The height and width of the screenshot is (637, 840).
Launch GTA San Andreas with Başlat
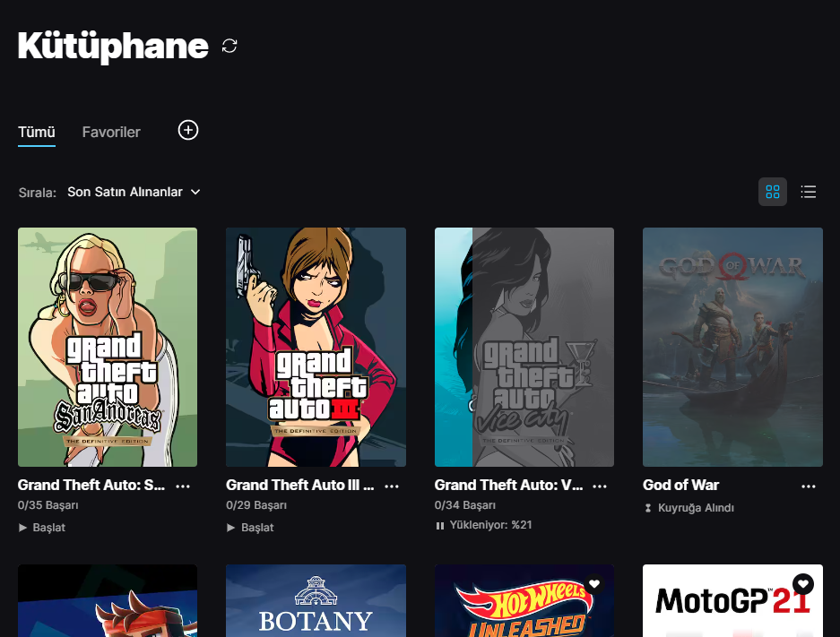pos(42,528)
